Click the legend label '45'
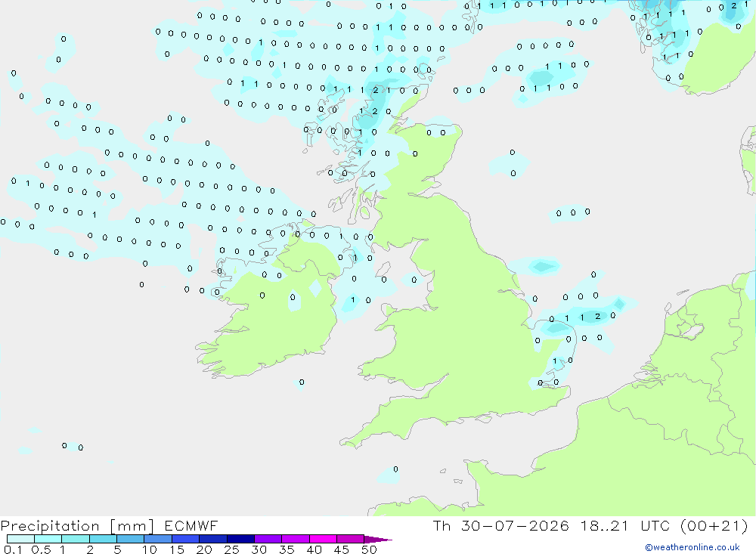 click(342, 549)
